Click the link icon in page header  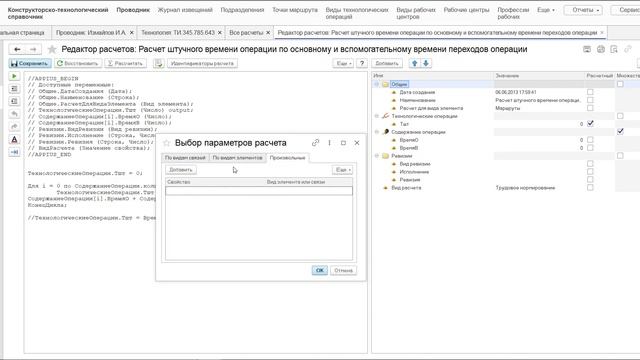tap(628, 49)
